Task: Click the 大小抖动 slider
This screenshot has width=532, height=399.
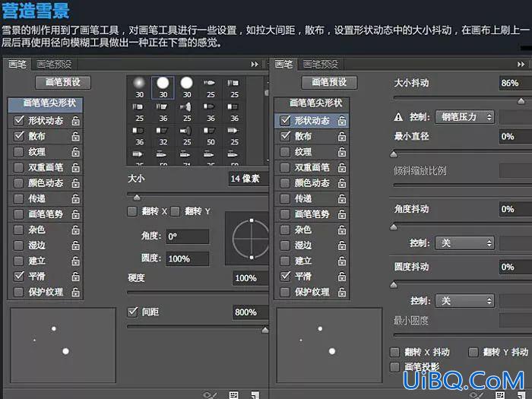Action: [462, 98]
